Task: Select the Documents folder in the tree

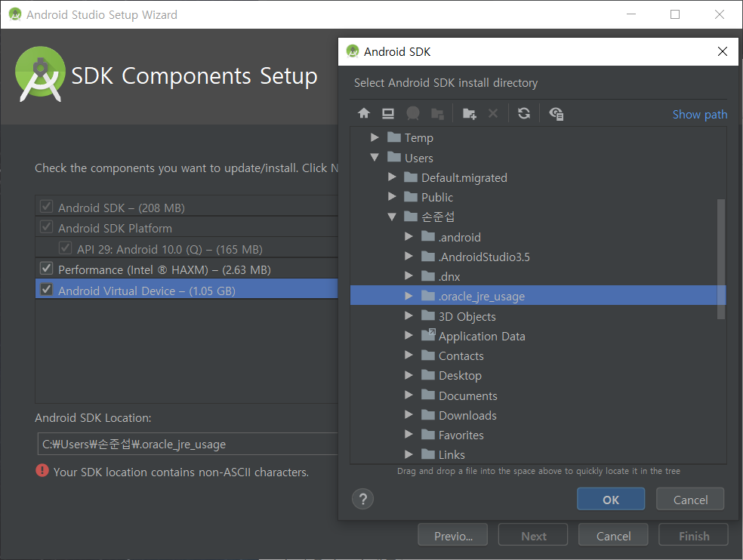Action: coord(467,395)
